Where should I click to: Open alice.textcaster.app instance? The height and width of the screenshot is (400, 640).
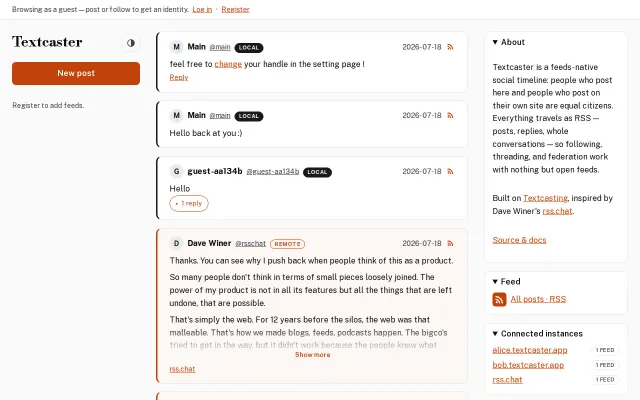530,350
